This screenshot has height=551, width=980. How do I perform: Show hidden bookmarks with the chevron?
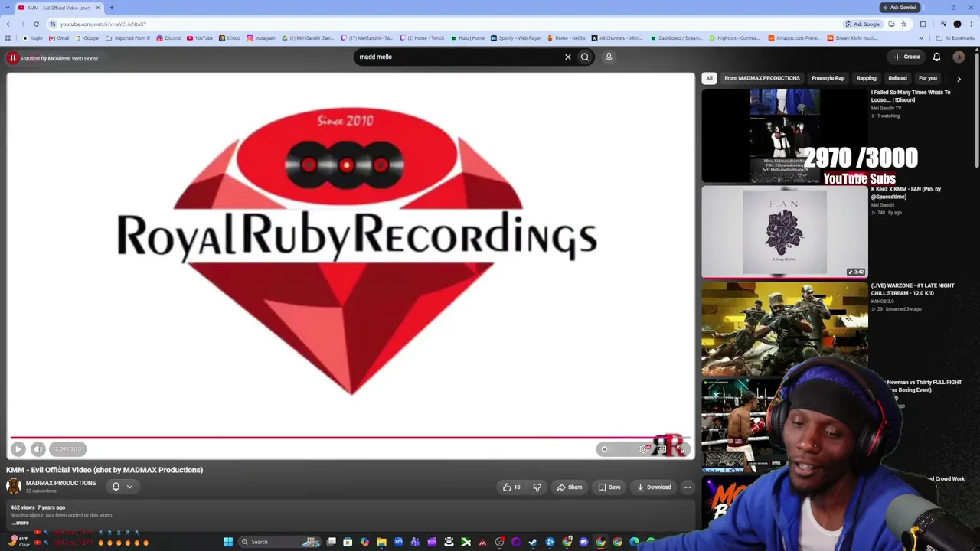921,38
